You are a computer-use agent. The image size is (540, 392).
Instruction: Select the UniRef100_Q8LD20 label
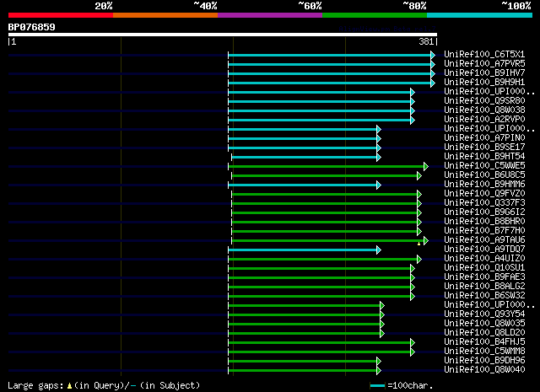(x=484, y=333)
